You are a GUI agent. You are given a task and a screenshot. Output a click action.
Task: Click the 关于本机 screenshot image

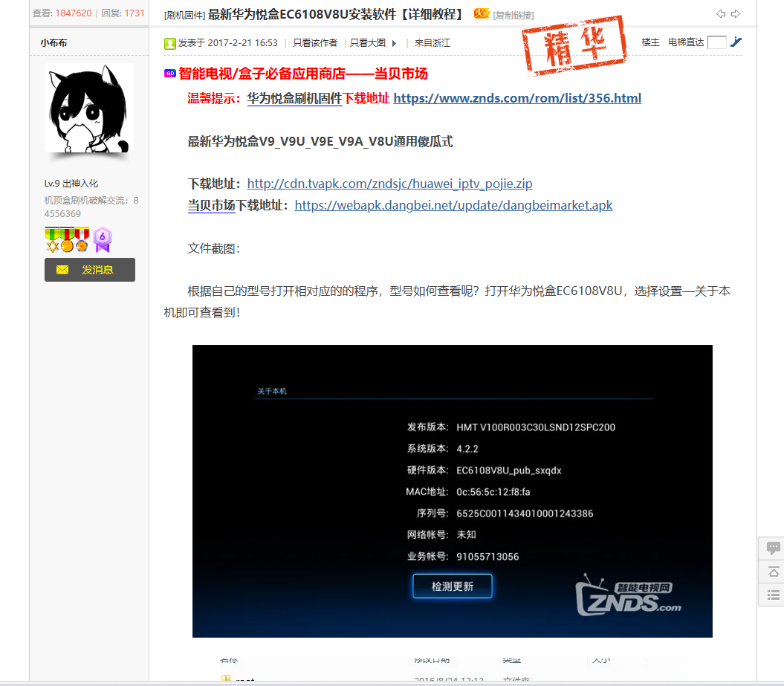click(452, 491)
